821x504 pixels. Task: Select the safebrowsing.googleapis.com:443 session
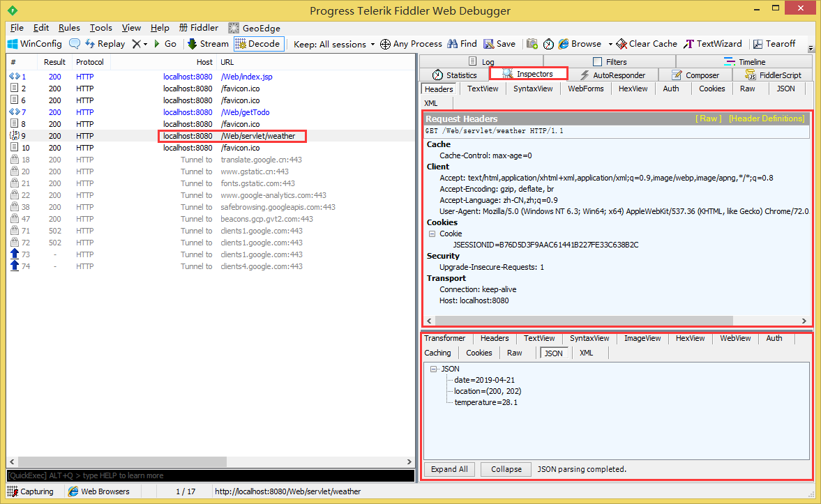[x=211, y=207]
